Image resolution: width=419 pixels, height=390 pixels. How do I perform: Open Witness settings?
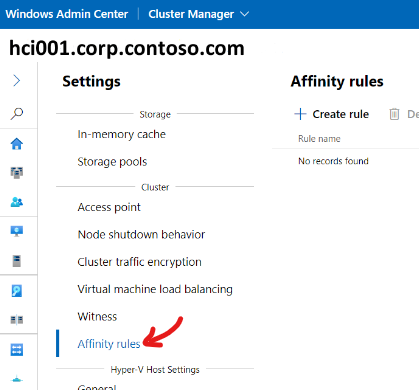coord(97,317)
